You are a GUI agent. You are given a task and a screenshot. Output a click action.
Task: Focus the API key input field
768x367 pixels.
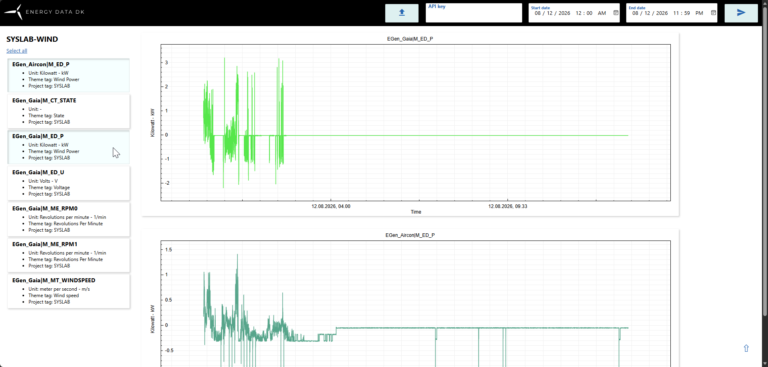tap(474, 13)
